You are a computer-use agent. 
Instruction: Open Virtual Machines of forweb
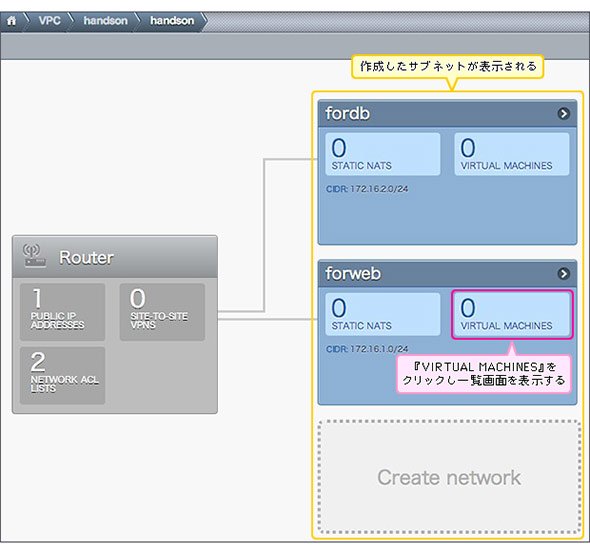point(512,314)
